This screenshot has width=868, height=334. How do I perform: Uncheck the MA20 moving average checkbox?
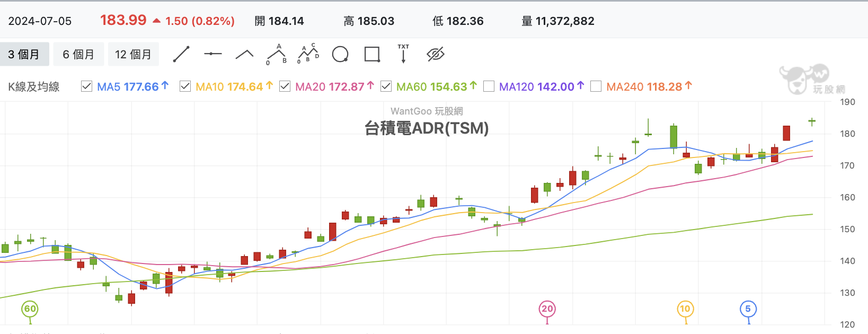[x=285, y=86]
